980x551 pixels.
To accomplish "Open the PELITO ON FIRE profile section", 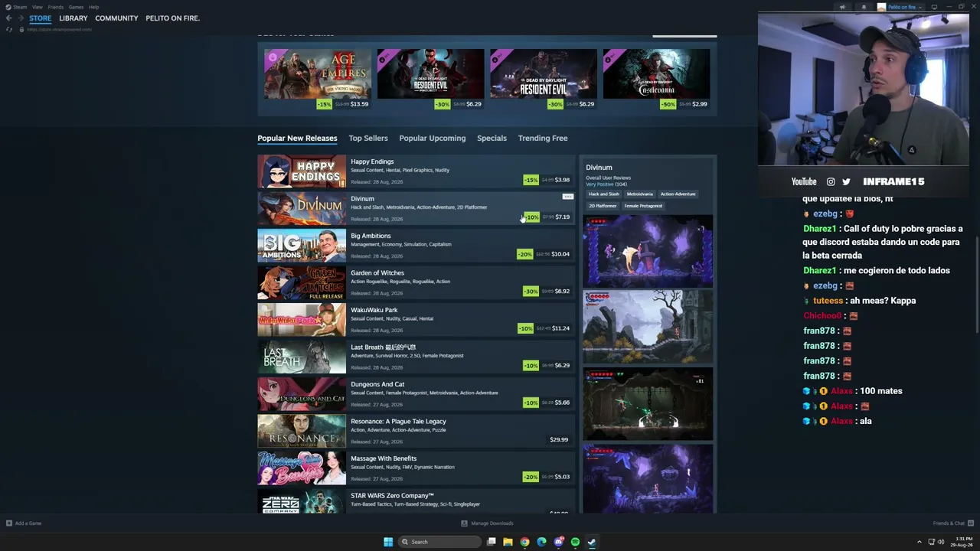I will (172, 18).
